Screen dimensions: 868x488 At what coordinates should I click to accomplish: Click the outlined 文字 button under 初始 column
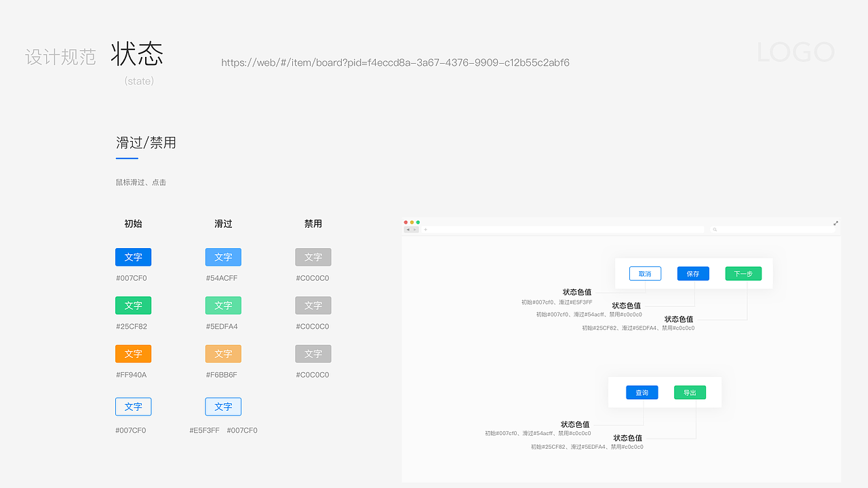click(x=133, y=407)
